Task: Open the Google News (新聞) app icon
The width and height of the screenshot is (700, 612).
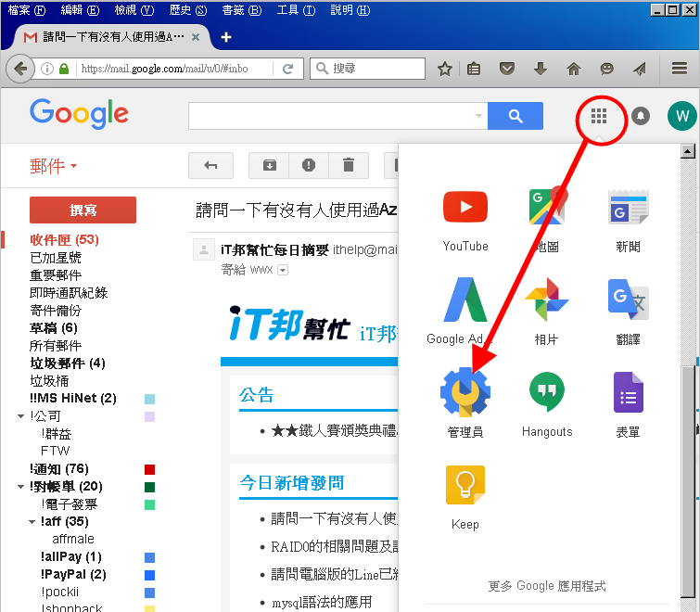Action: pos(628,207)
